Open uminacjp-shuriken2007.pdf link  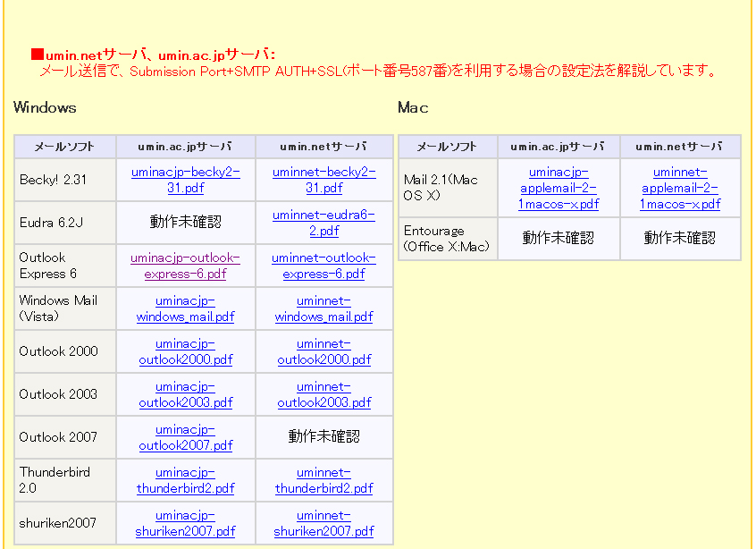coord(186,523)
